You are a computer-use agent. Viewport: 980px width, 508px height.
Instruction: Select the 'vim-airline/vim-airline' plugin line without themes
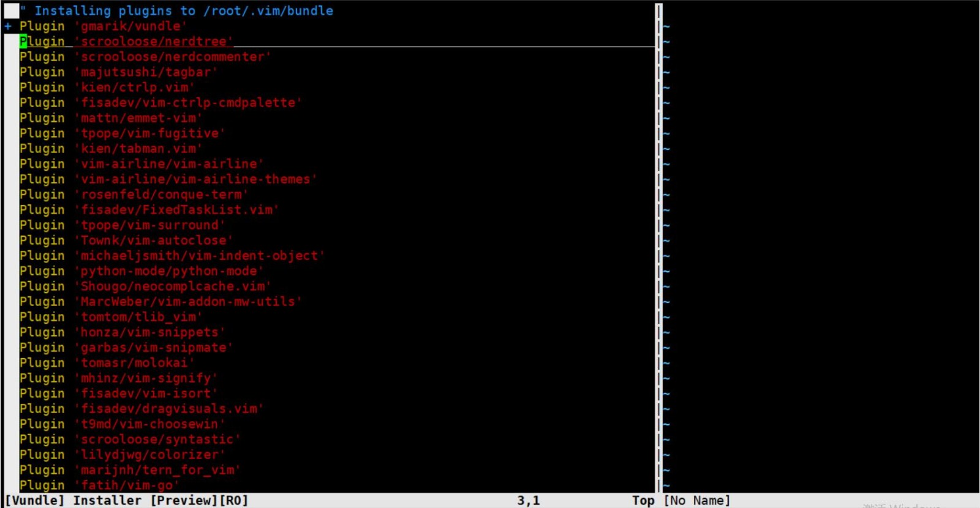pyautogui.click(x=141, y=164)
